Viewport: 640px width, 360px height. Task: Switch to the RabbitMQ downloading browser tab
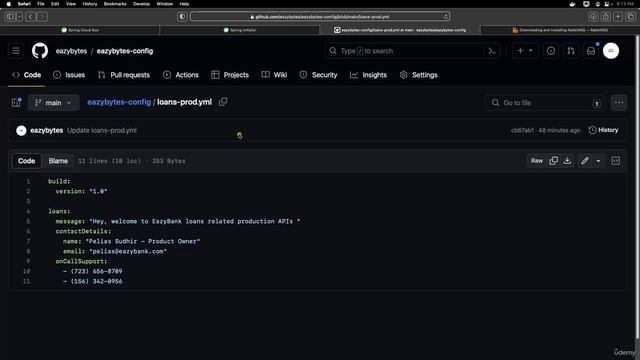pyautogui.click(x=560, y=30)
